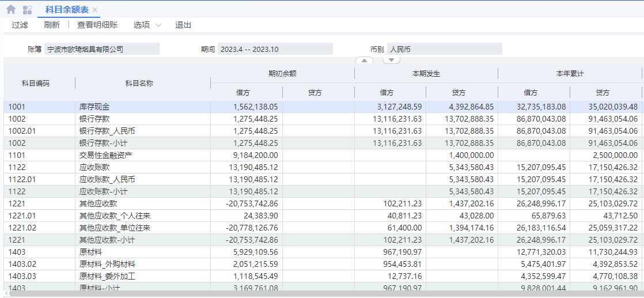The width and height of the screenshot is (644, 298).
Task: Close the 科目余额表 tab
Action: tap(95, 10)
